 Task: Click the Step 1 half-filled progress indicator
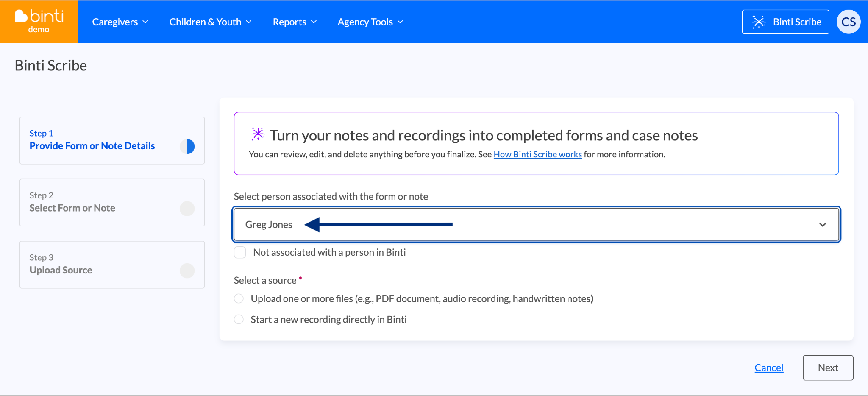[x=187, y=146]
